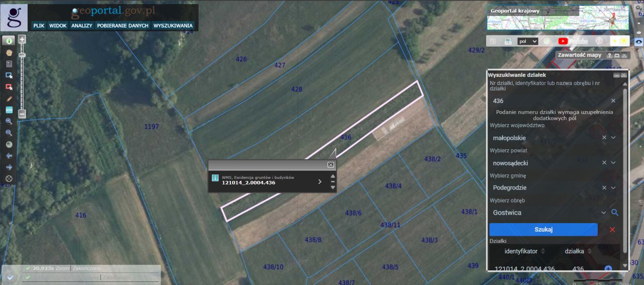Click the map zoom slider handle
Viewport: 644px width, 285px height.
[22, 54]
